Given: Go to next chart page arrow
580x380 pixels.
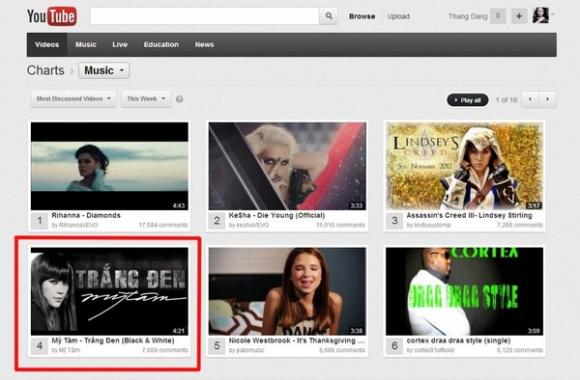Looking at the screenshot, I should tap(547, 99).
